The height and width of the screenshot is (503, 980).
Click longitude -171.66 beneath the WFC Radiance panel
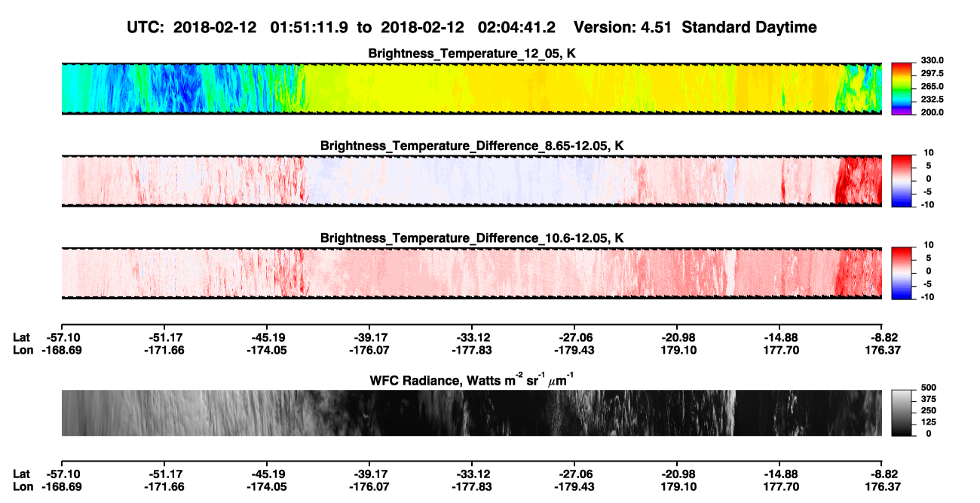point(164,486)
